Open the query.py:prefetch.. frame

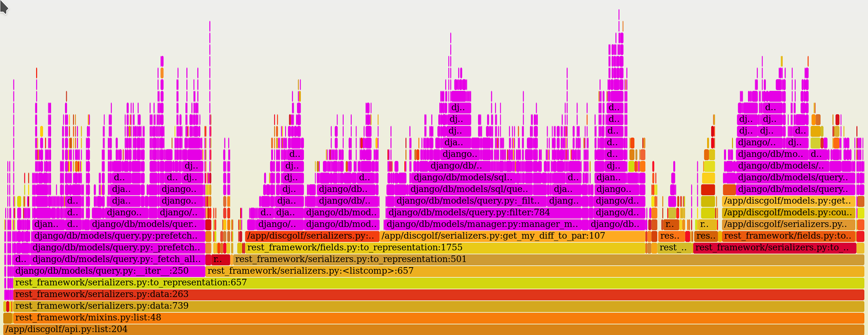point(118,236)
